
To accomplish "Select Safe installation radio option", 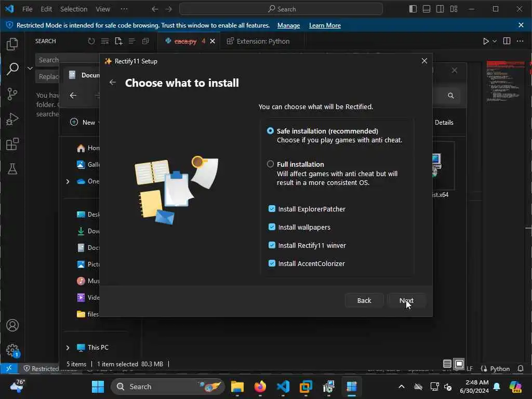I will 270,131.
